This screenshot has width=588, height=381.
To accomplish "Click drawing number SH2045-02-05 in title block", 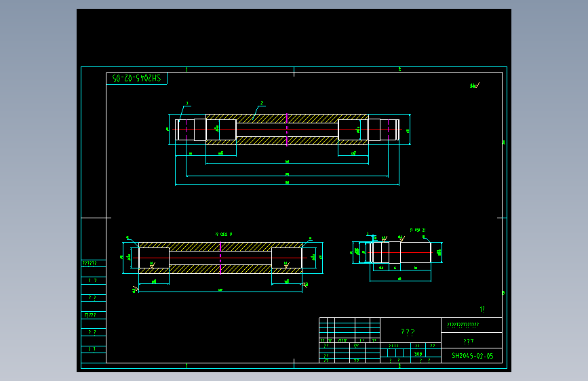I will click(x=472, y=355).
